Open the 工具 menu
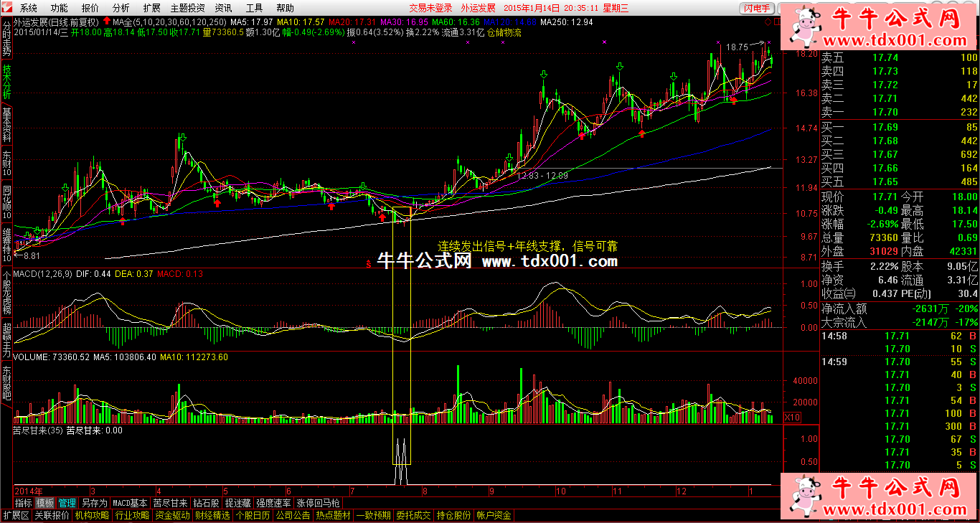980x523 pixels. coord(255,8)
